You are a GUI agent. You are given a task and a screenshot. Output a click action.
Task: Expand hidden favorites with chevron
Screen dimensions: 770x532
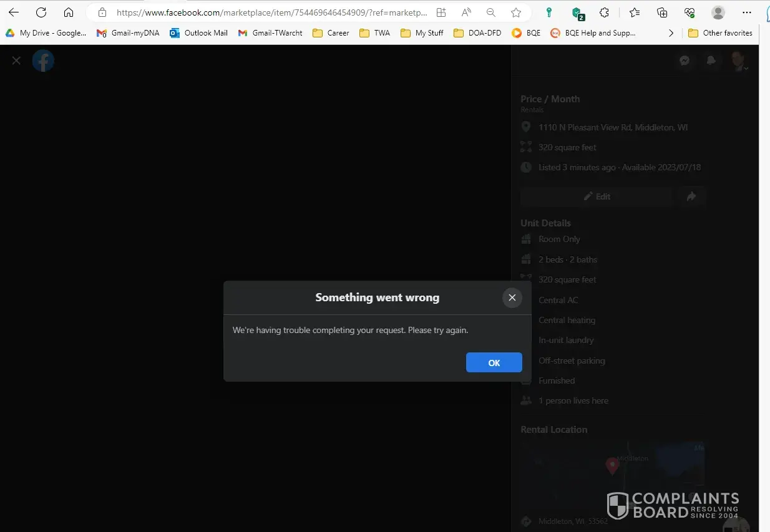click(x=671, y=33)
